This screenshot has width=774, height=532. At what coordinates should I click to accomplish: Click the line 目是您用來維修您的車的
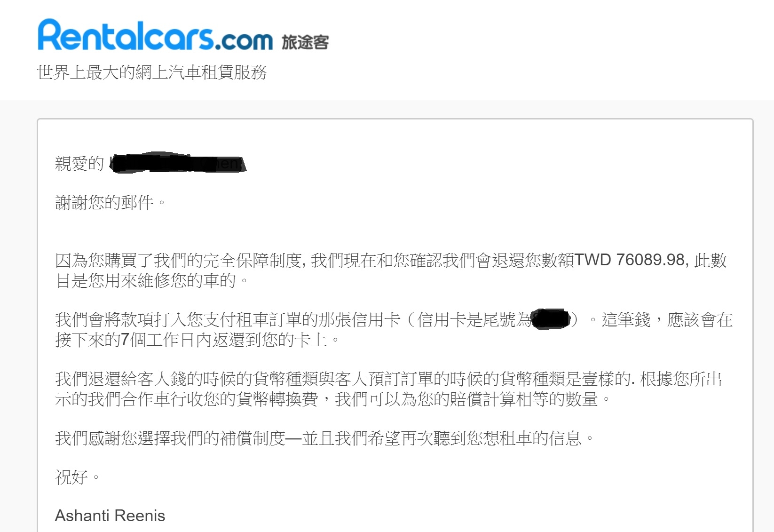151,280
